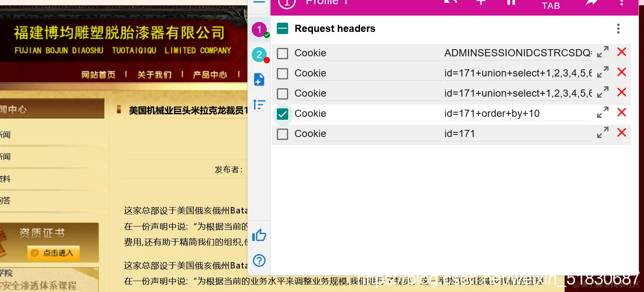
Task: Click the 点击进入 button under 资质证书
Action: [53, 253]
